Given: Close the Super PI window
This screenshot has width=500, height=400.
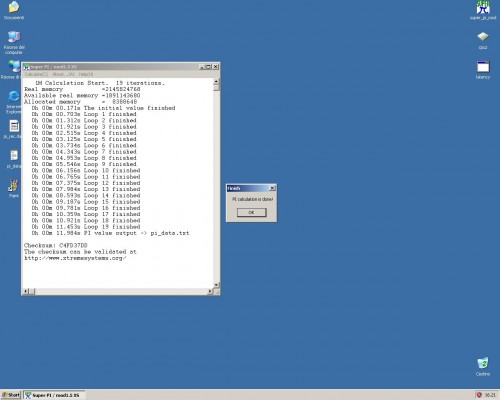Looking at the screenshot, I should (x=216, y=67).
